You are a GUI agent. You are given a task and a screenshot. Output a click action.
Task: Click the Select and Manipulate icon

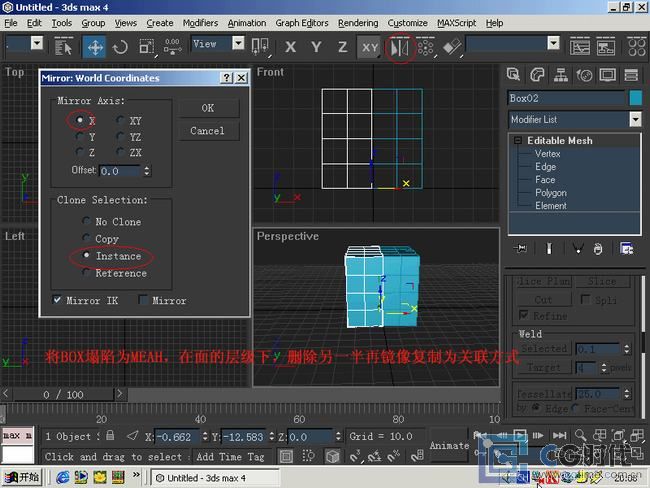tap(172, 46)
